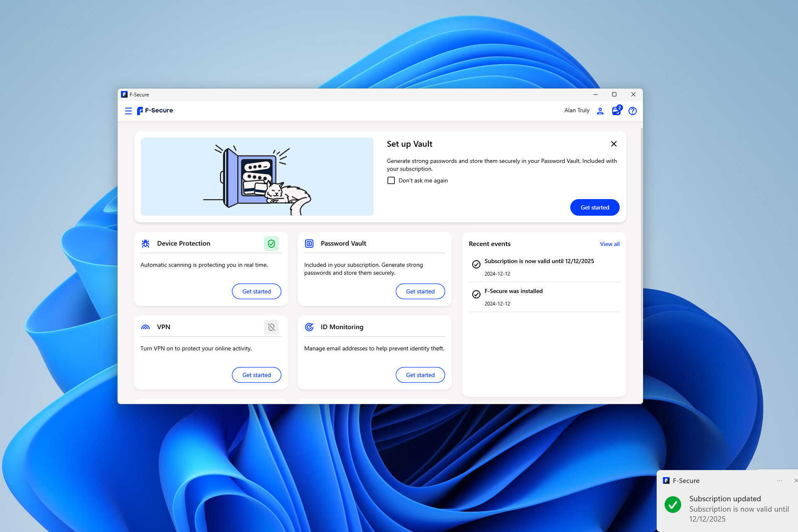Click Get started for ID Monitoring
The width and height of the screenshot is (798, 532).
[x=420, y=374]
